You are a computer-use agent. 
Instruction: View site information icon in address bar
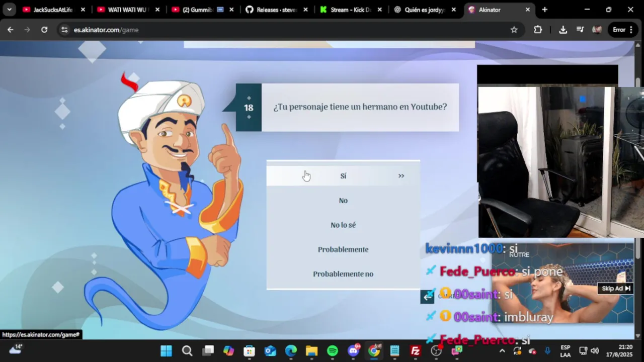[x=64, y=30]
